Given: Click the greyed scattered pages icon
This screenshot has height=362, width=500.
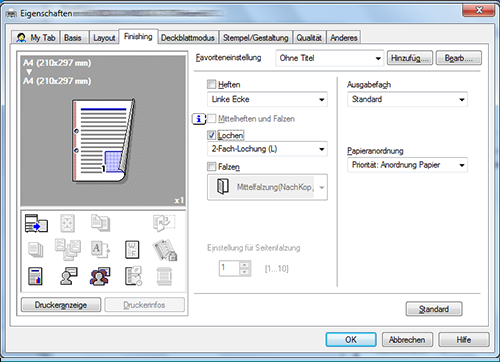Looking at the screenshot, I should pos(68,249).
